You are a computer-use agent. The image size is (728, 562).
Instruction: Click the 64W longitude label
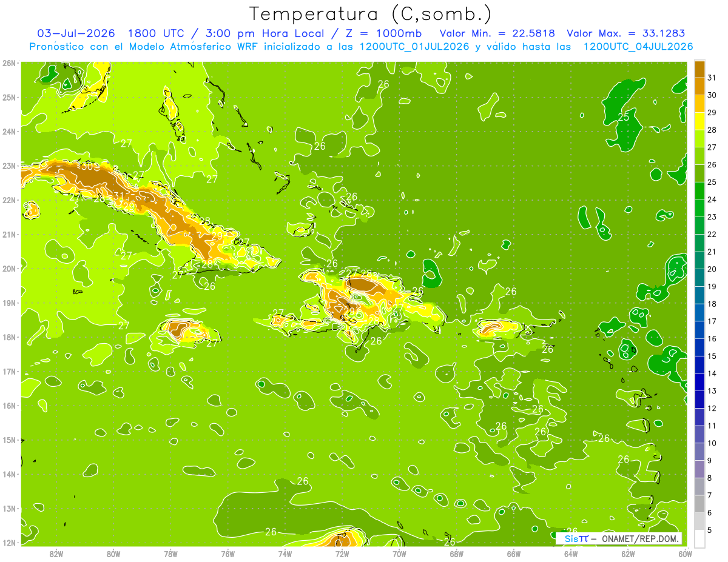tap(571, 554)
